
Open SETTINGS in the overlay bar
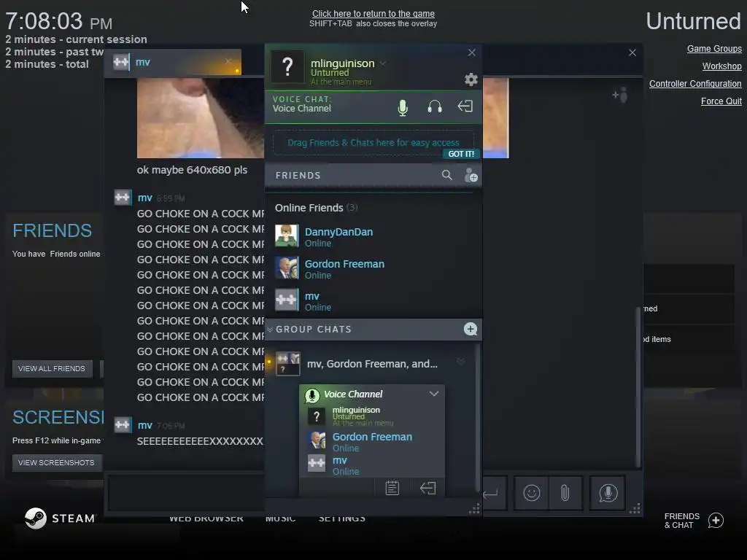[341, 518]
